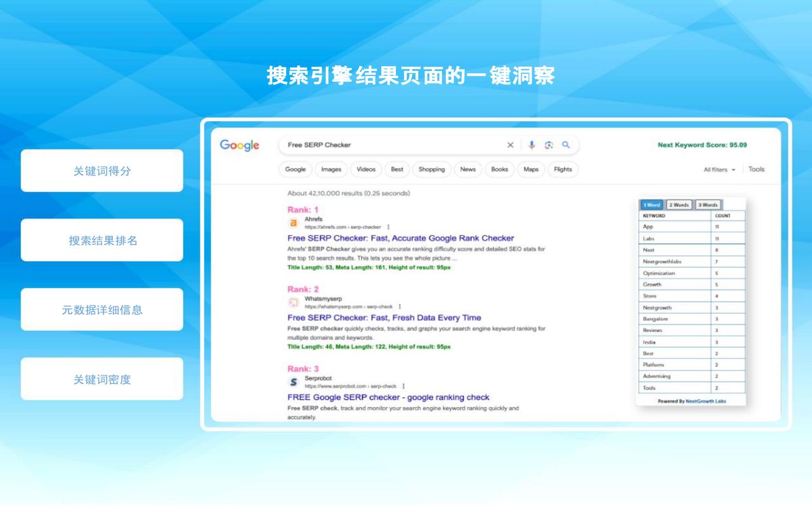The height and width of the screenshot is (508, 812).
Task: Open Ahrefs Free SERP Checker result link
Action: (400, 238)
